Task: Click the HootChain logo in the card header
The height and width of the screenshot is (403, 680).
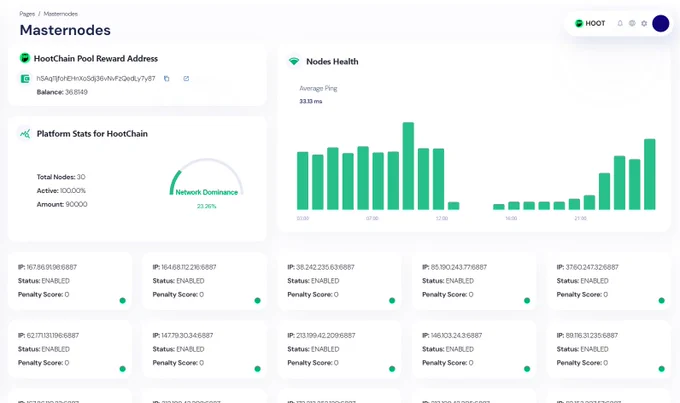Action: [x=25, y=58]
